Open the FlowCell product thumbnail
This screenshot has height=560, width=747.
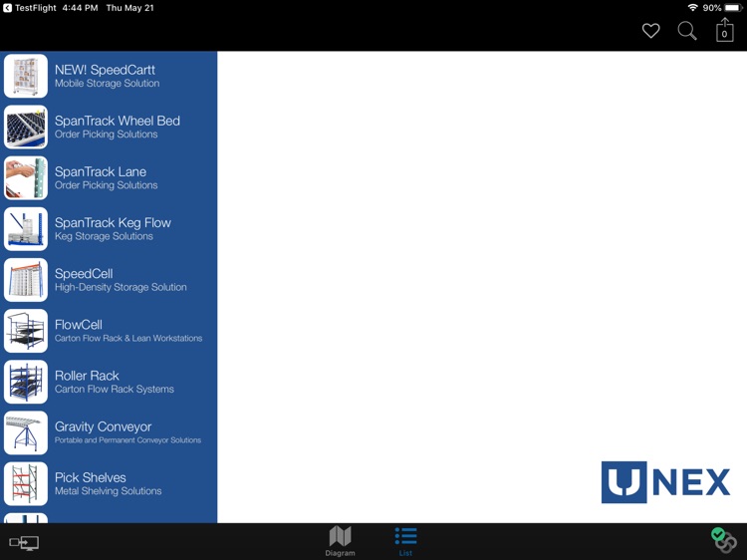pyautogui.click(x=26, y=331)
